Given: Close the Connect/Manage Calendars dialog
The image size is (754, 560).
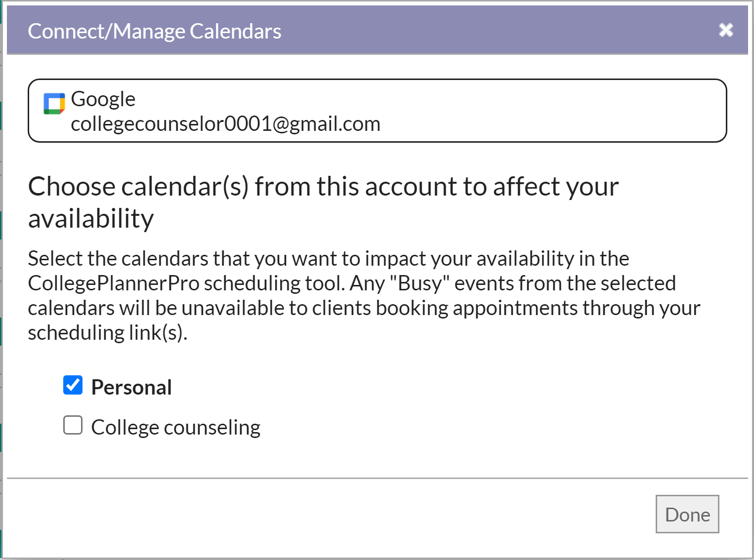Looking at the screenshot, I should [x=725, y=30].
